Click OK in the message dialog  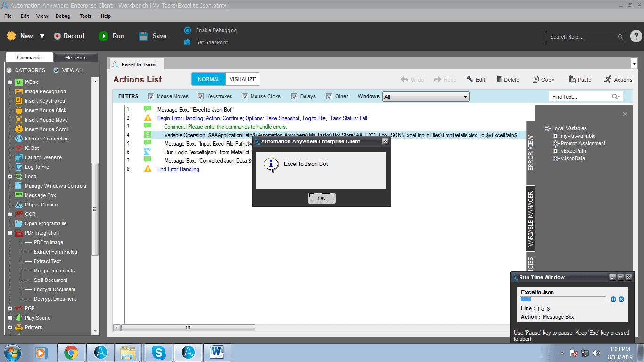pyautogui.click(x=322, y=198)
